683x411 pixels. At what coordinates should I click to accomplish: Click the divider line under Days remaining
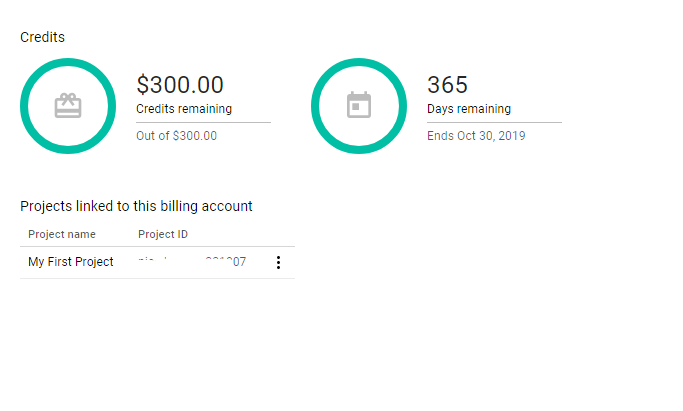pos(494,122)
